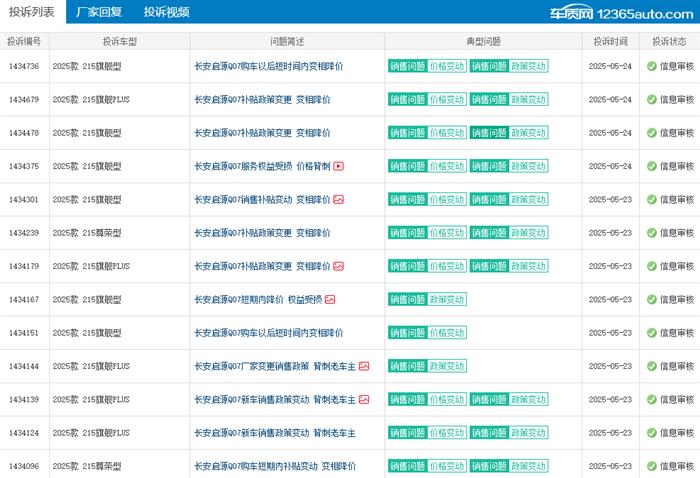Open complaint 销售补贴变动 变相降价
This screenshot has height=478, width=700.
262,200
